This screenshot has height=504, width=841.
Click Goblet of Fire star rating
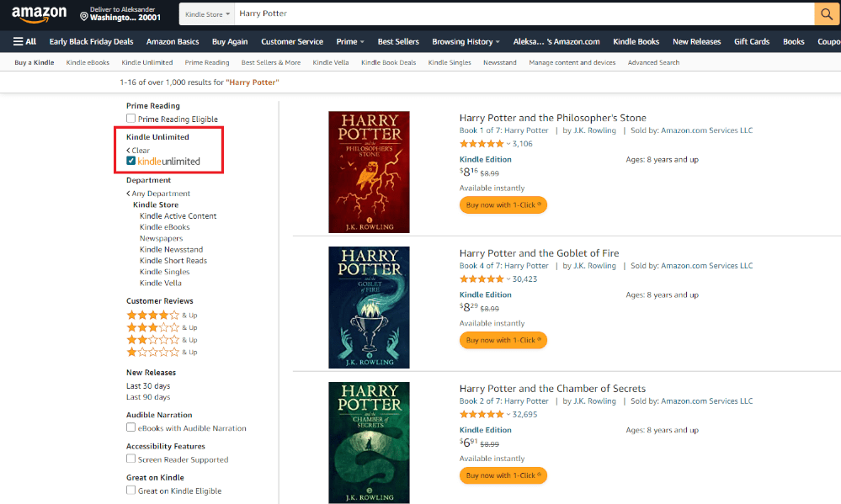click(482, 279)
